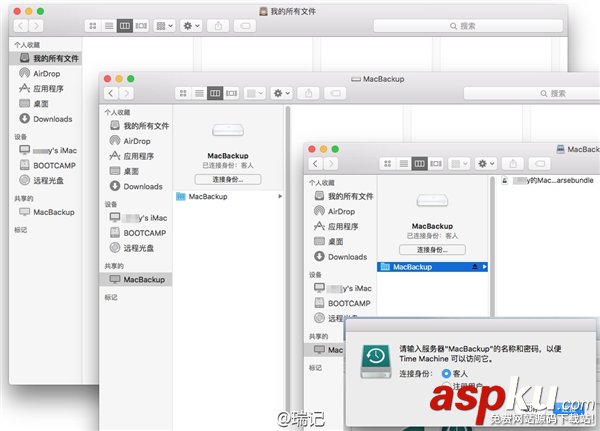Screen dimensions: 600x431
Task: Select cover flow view in middle MacBackup window
Action: pos(231,93)
